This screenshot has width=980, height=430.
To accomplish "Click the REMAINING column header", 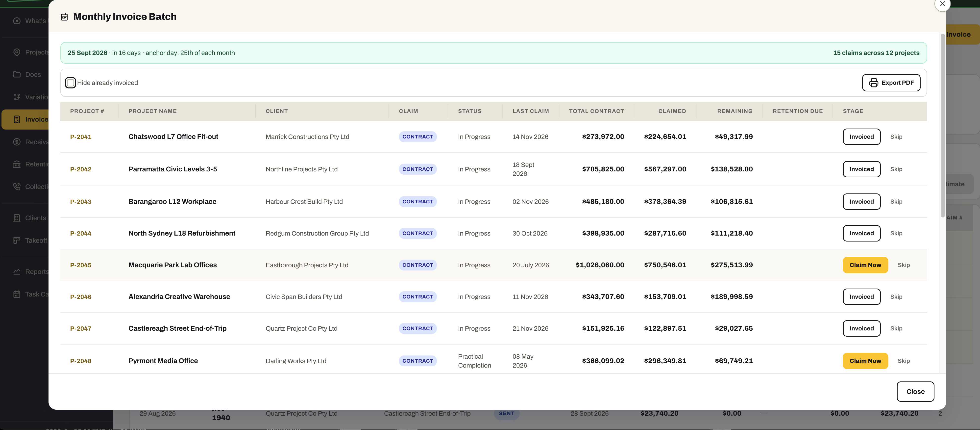I will 735,111.
